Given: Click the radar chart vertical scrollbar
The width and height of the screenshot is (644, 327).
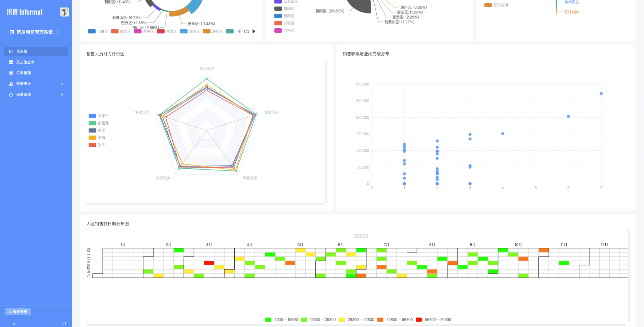Looking at the screenshot, I should (x=326, y=132).
